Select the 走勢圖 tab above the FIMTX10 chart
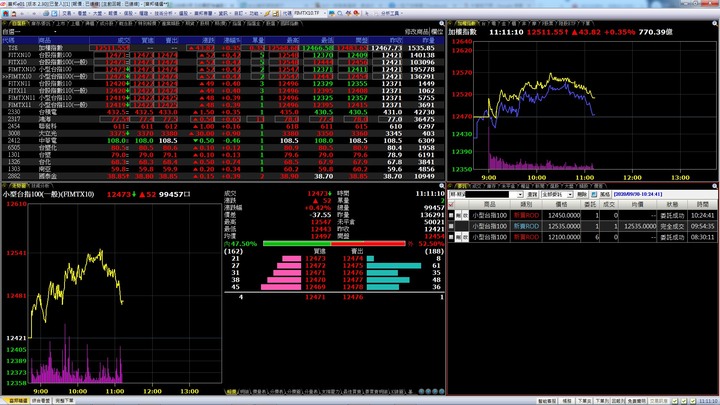This screenshot has width=720, height=405. pyautogui.click(x=19, y=186)
